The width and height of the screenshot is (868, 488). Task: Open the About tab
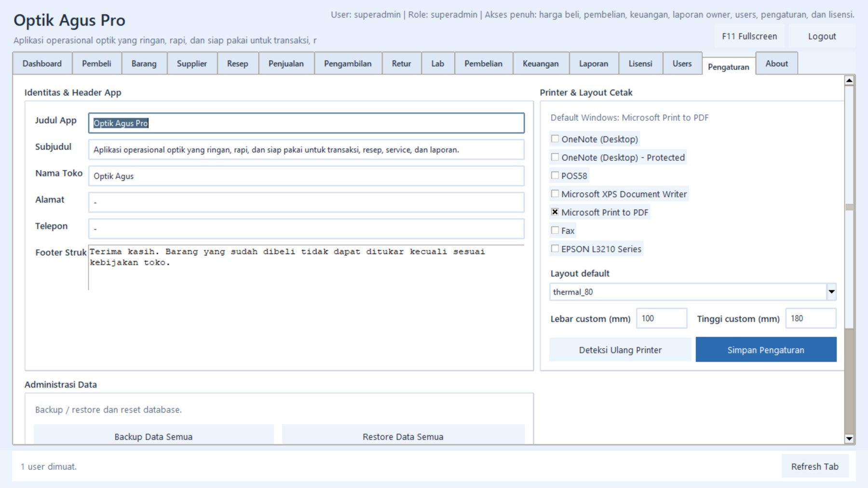pos(776,64)
